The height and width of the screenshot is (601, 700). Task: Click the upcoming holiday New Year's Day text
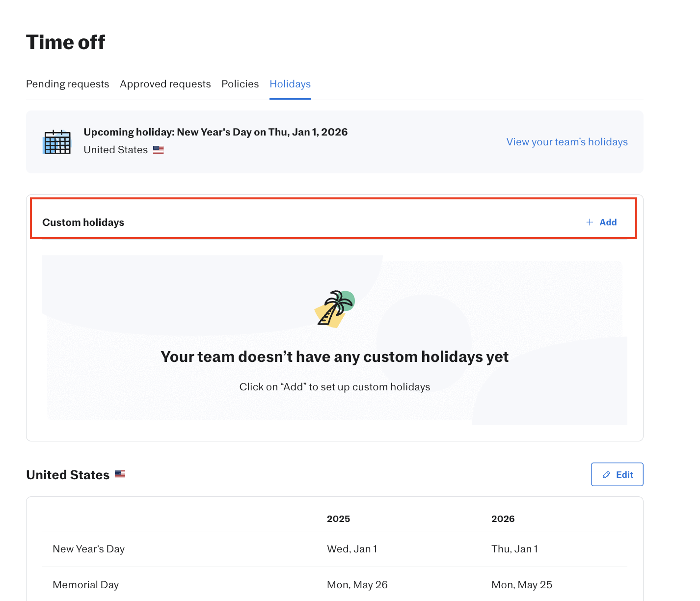point(215,132)
